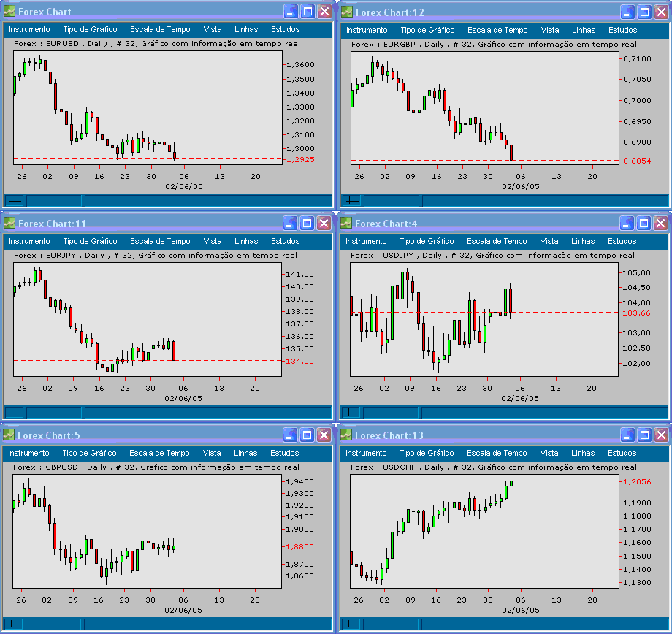Expand the Linhas menu in the GBPUSD window
Screen dimensions: 672x634
245,453
